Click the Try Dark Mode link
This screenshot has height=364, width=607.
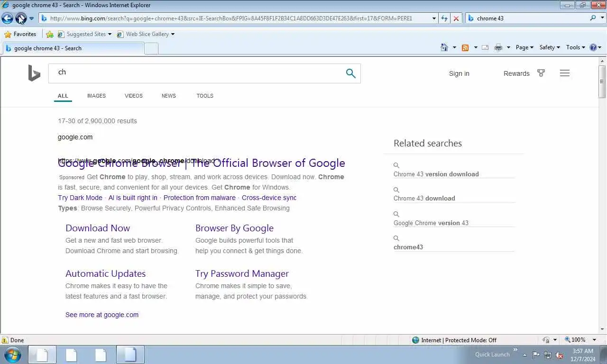click(x=80, y=198)
